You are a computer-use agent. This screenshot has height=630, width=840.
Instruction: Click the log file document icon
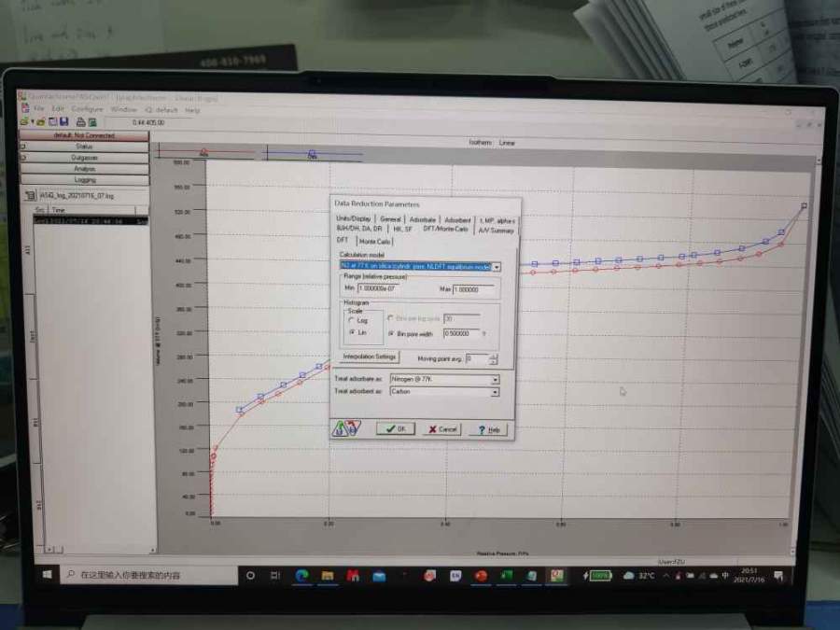(31, 196)
